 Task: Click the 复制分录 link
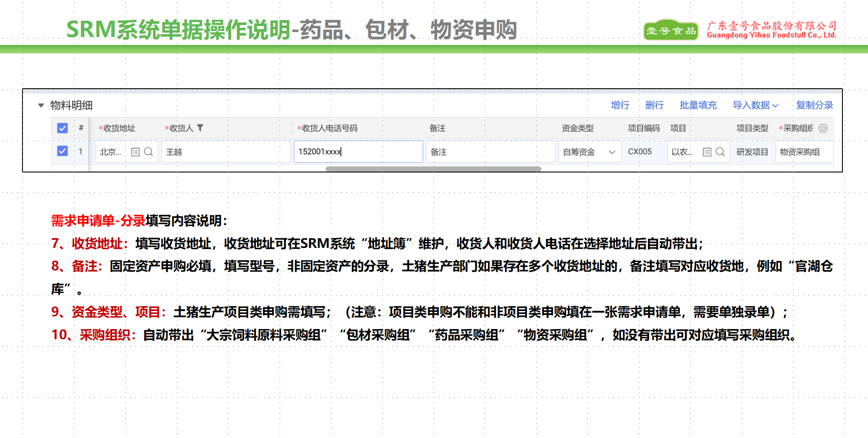[814, 105]
